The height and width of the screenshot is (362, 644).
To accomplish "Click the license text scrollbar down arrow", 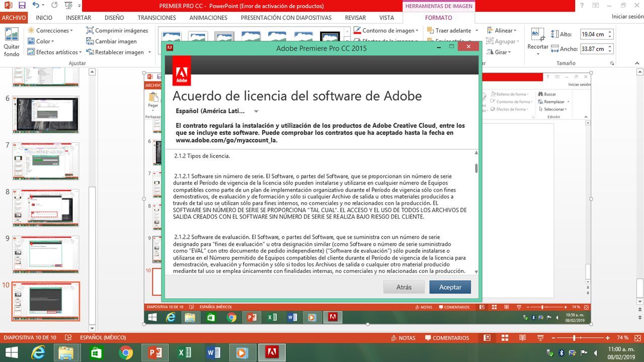I will pyautogui.click(x=476, y=272).
